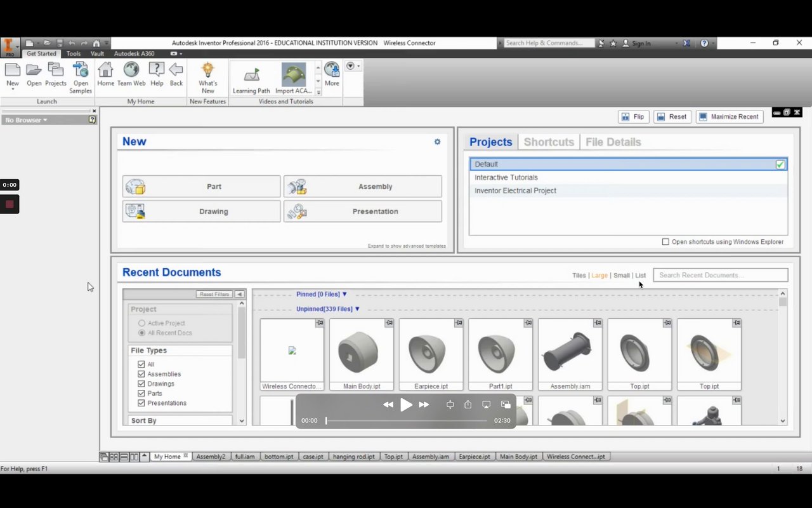Click the Favorites star in the title bar

pos(613,43)
